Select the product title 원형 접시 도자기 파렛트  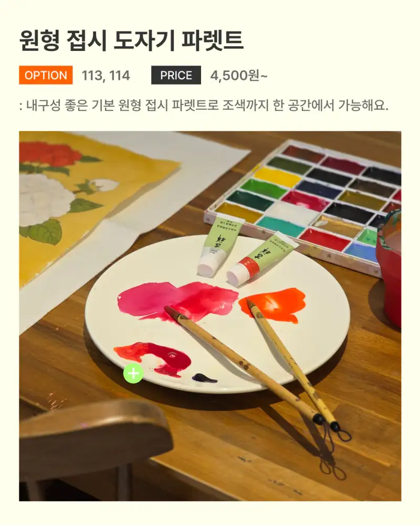[131, 40]
